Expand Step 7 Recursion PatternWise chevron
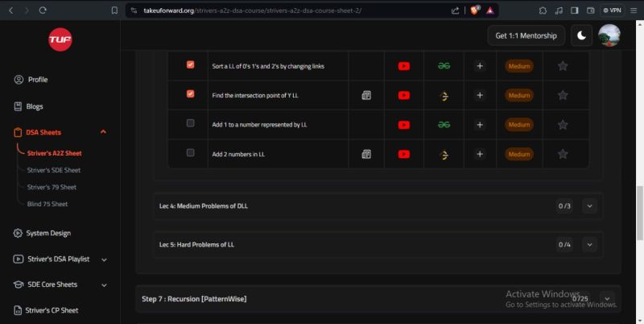 607,299
